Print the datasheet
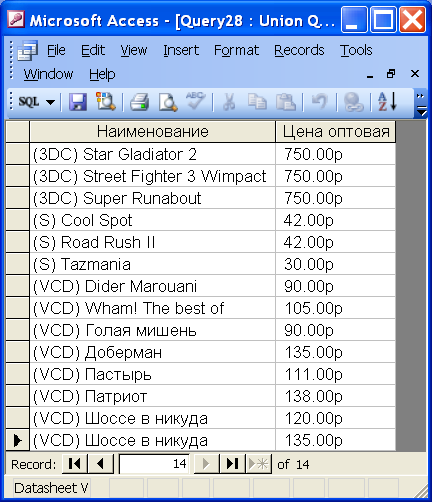432x502 pixels. point(139,102)
